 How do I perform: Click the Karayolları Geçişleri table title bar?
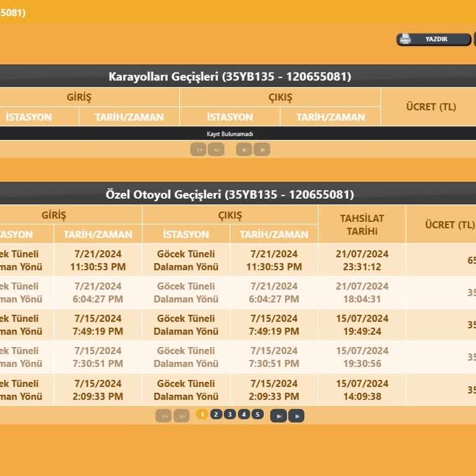click(x=238, y=76)
